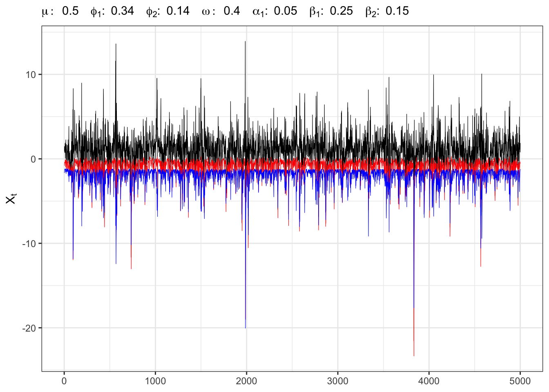Click the μ: 0.5 parameter label
Image resolution: width=549 pixels, height=392 pixels.
point(60,11)
